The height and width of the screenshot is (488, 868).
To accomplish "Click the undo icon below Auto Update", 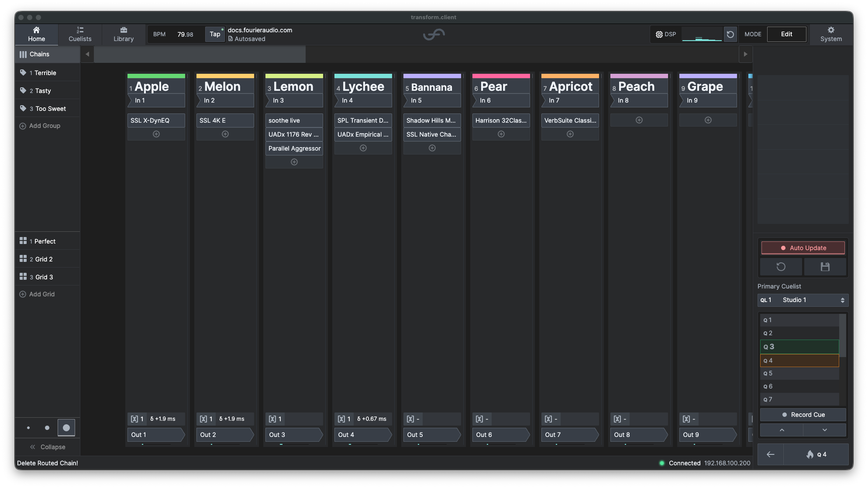I will pos(781,267).
